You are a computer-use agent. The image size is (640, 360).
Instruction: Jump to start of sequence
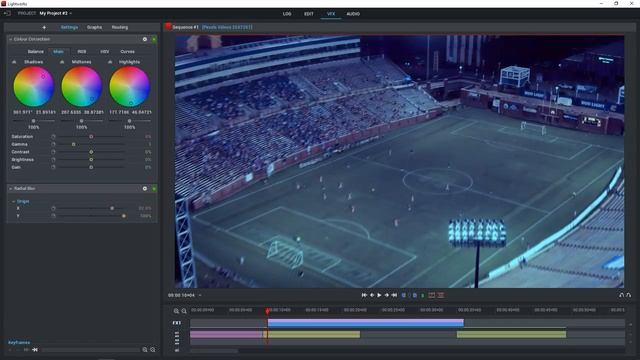point(364,295)
